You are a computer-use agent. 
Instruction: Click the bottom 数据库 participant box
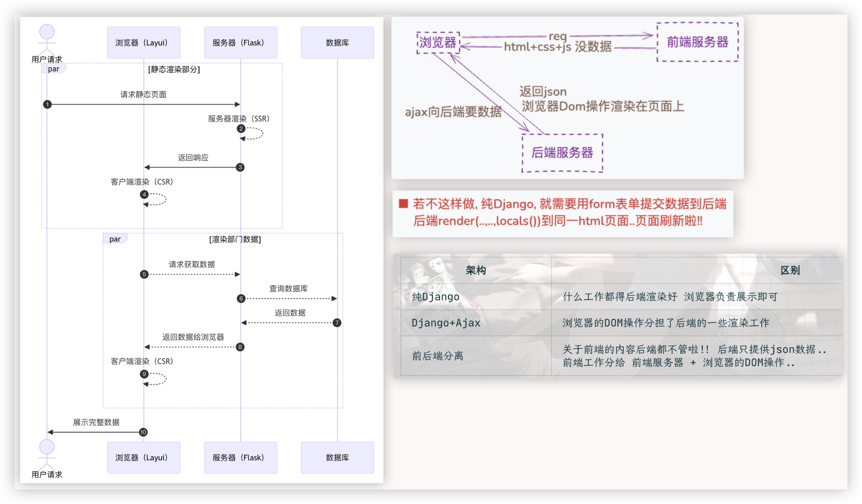337,457
